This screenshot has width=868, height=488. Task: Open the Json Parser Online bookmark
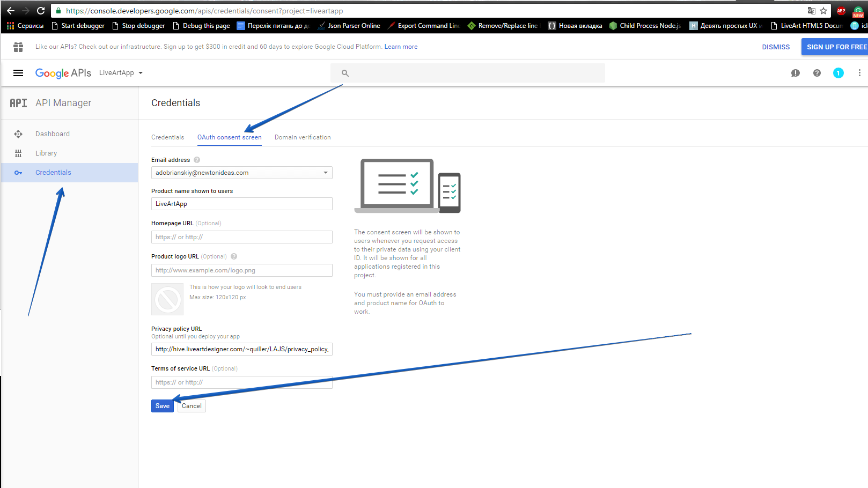pos(349,26)
